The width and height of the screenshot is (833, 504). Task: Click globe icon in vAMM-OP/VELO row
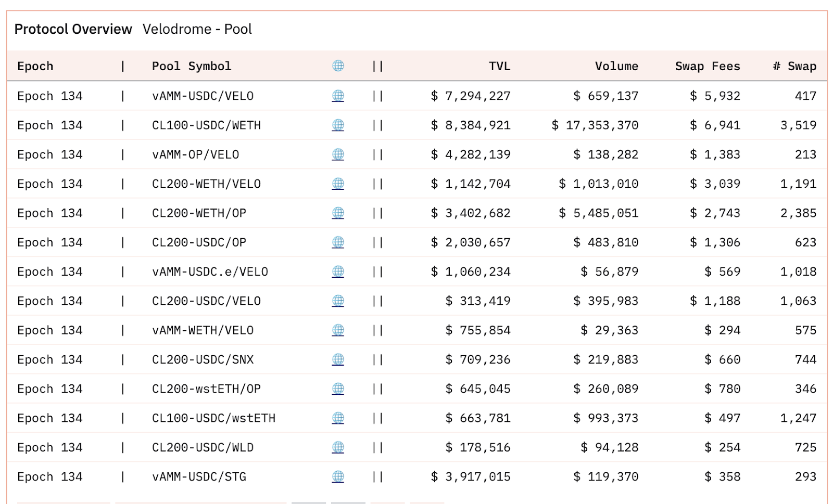338,154
